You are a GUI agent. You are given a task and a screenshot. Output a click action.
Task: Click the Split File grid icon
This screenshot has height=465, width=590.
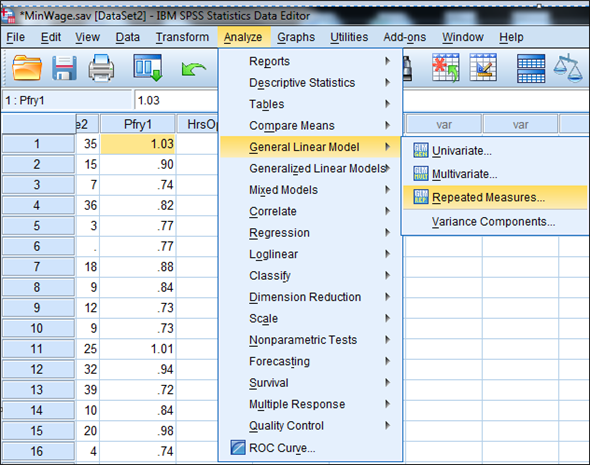coord(531,68)
